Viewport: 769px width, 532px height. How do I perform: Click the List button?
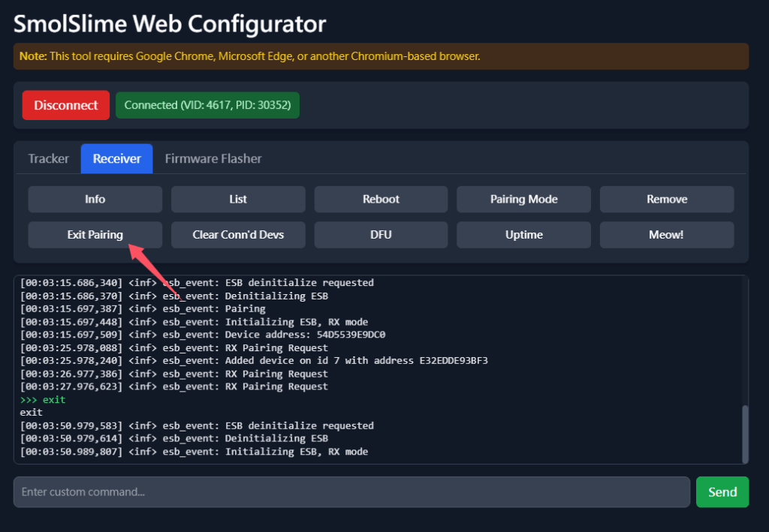click(238, 199)
